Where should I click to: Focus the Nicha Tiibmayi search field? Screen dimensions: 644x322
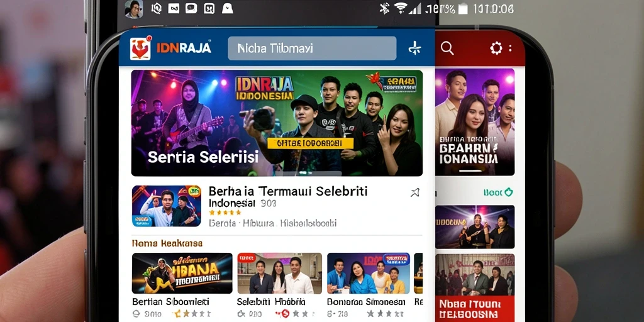pos(312,48)
